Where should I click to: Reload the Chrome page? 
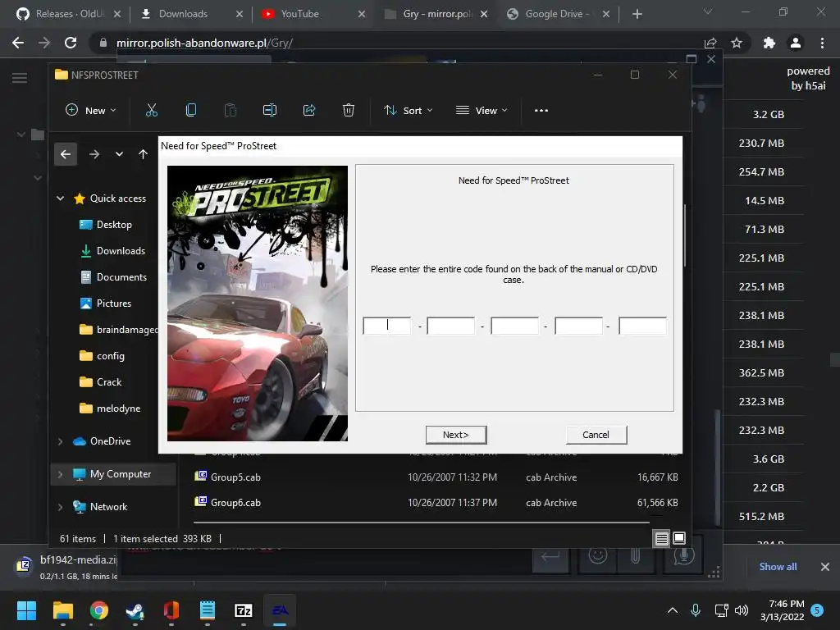(x=71, y=43)
